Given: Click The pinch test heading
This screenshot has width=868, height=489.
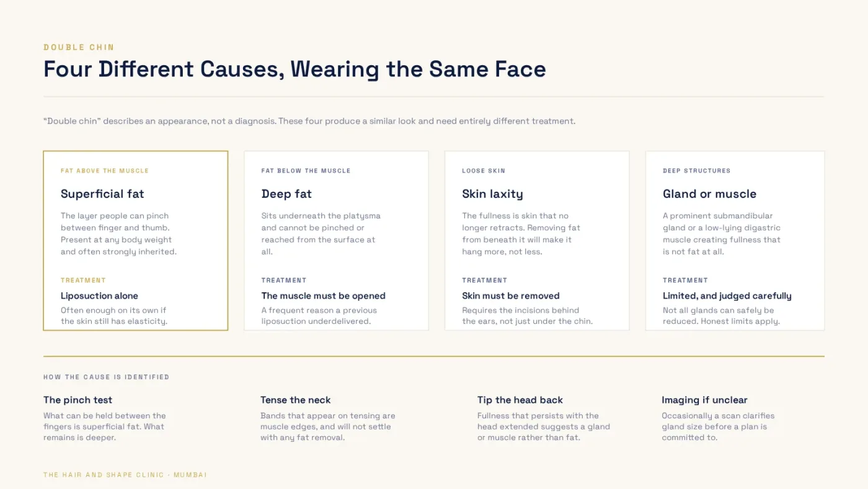Looking at the screenshot, I should click(77, 400).
